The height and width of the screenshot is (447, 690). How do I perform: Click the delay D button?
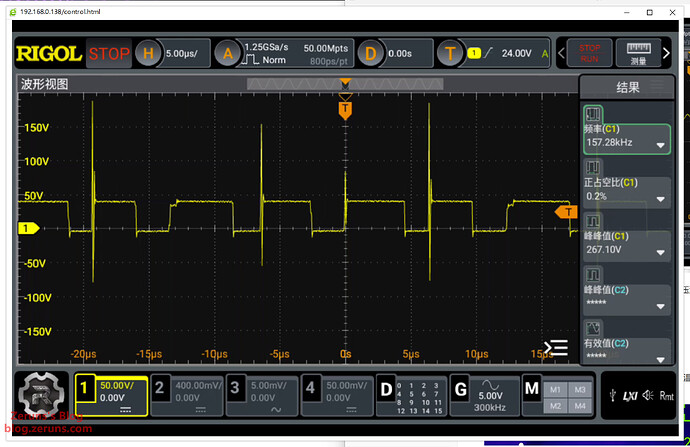pos(371,53)
